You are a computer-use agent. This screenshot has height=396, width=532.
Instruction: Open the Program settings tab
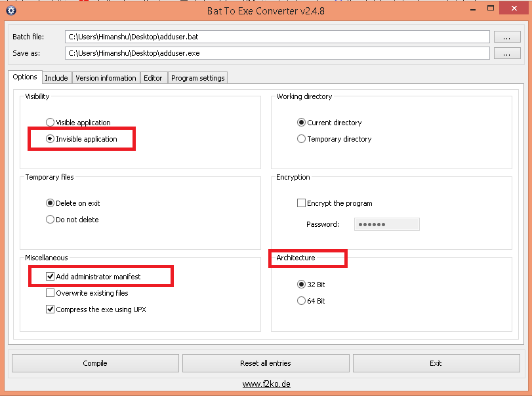point(197,77)
